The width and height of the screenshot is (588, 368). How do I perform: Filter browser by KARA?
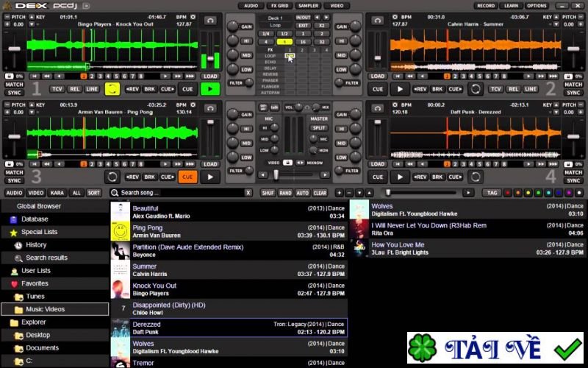coord(57,193)
